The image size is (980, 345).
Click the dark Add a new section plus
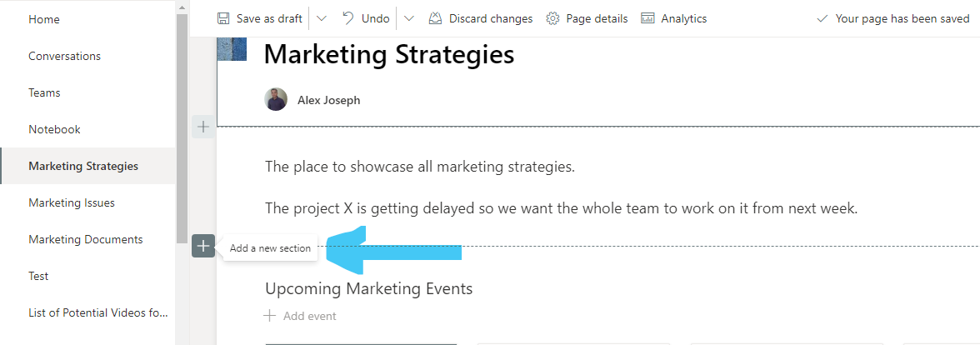pyautogui.click(x=203, y=247)
